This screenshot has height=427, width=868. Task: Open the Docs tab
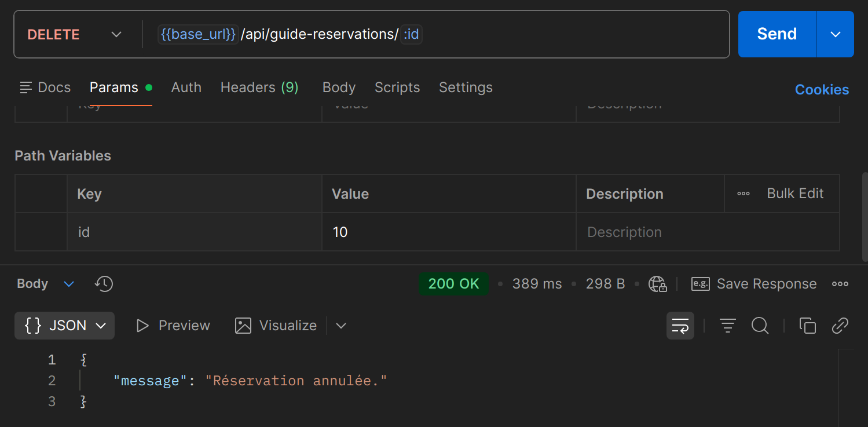(x=45, y=87)
